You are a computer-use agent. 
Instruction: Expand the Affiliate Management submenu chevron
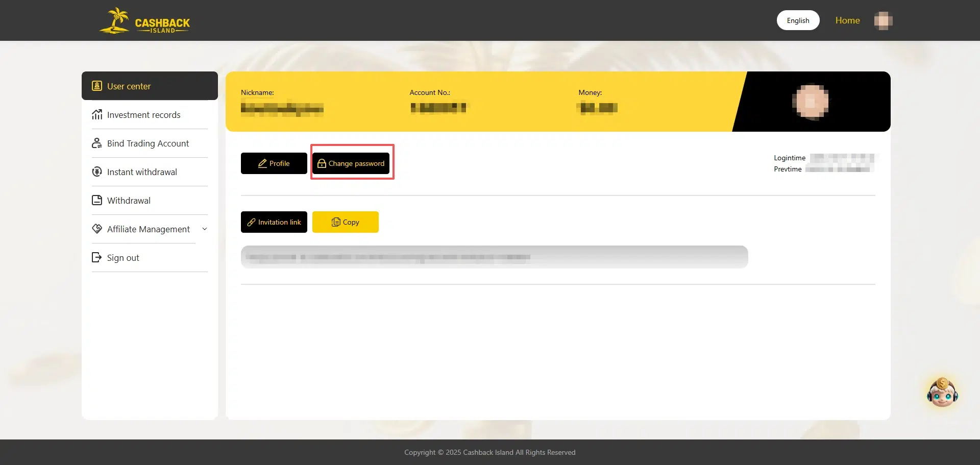coord(205,229)
